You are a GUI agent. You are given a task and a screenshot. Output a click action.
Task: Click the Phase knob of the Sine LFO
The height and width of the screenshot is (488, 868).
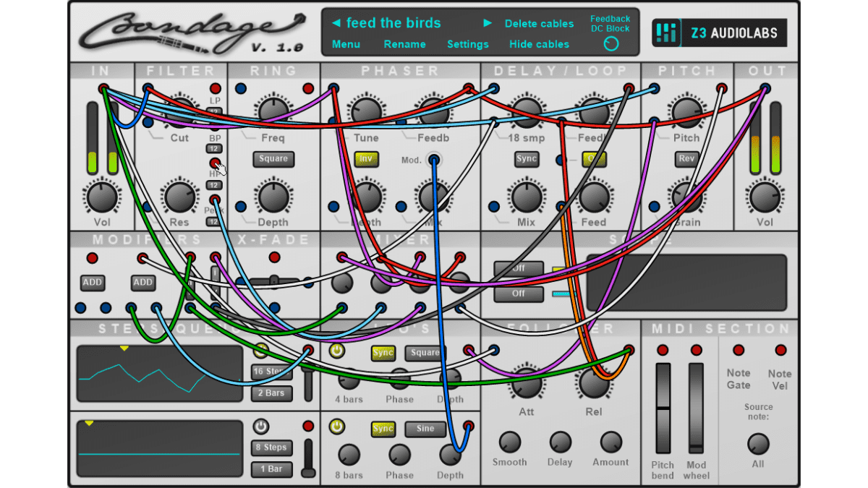pos(399,455)
